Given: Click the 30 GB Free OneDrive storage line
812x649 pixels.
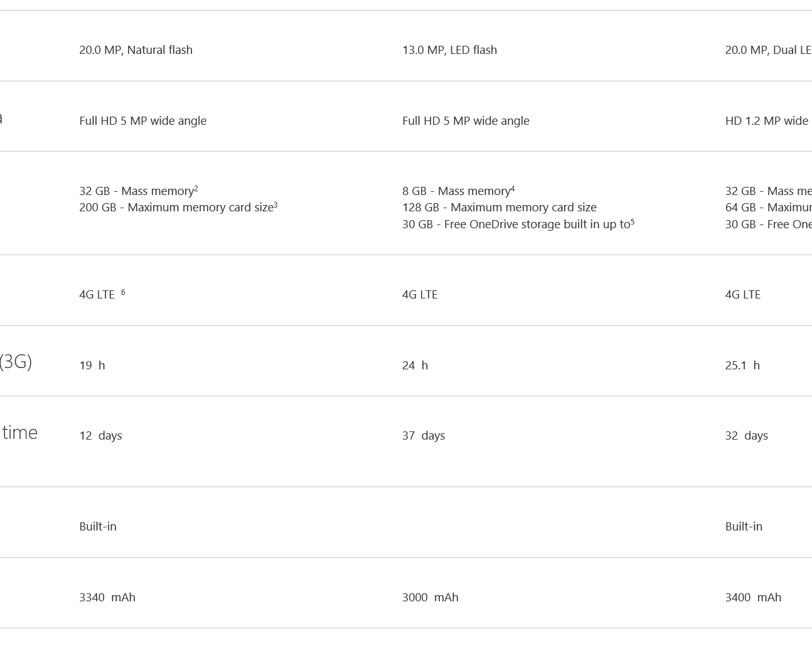Looking at the screenshot, I should 516,224.
